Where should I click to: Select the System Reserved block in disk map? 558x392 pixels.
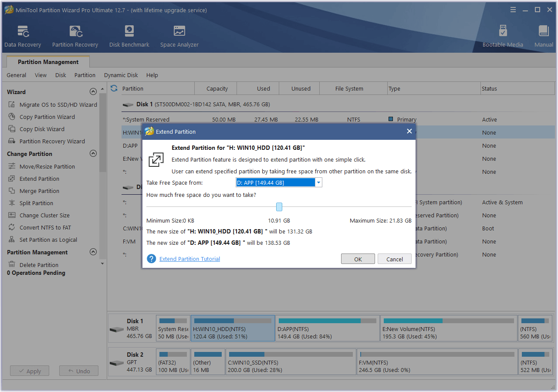173,328
